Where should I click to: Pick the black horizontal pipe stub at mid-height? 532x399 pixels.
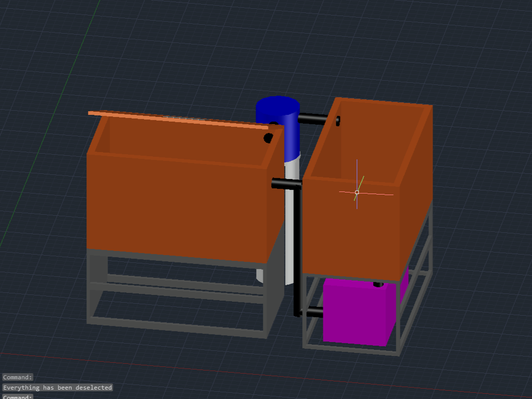click(284, 182)
